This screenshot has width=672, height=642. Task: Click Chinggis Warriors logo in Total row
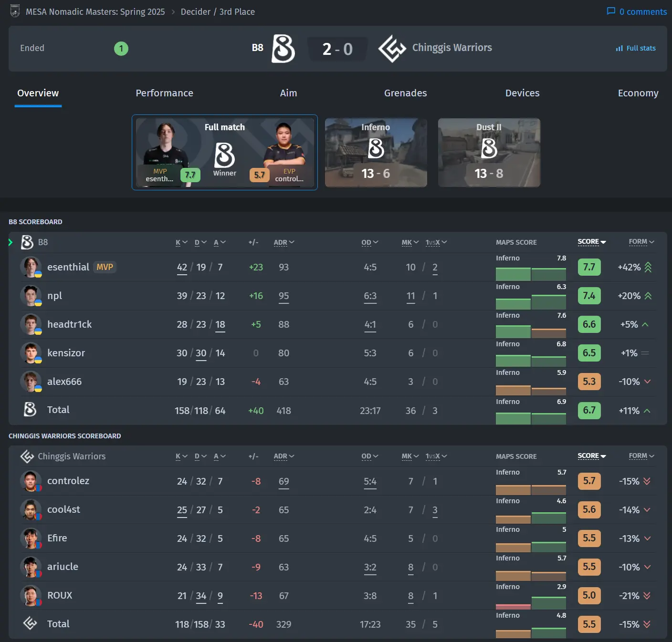[x=30, y=623]
